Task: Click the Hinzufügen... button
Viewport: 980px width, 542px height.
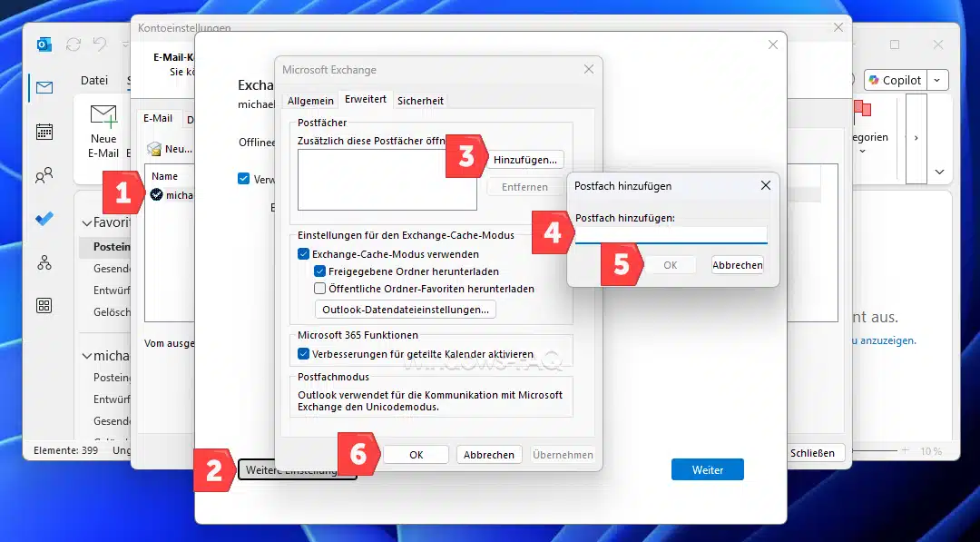Action: point(525,160)
